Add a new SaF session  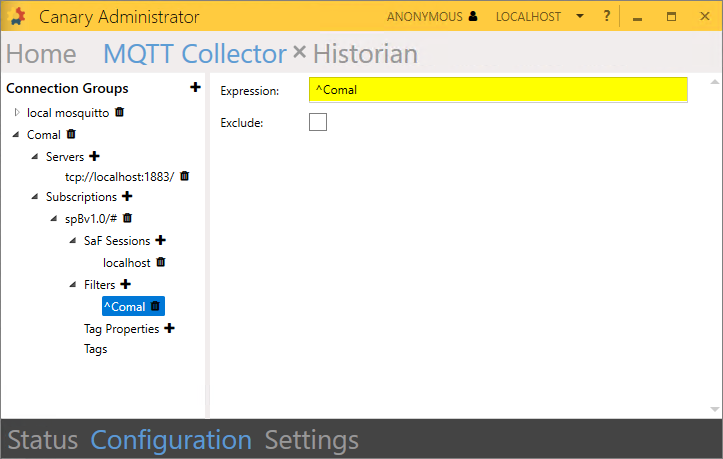click(x=160, y=240)
